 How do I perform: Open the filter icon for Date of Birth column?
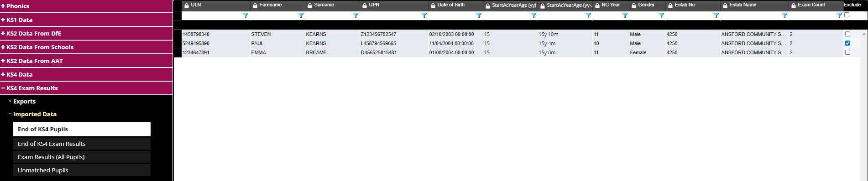(479, 16)
